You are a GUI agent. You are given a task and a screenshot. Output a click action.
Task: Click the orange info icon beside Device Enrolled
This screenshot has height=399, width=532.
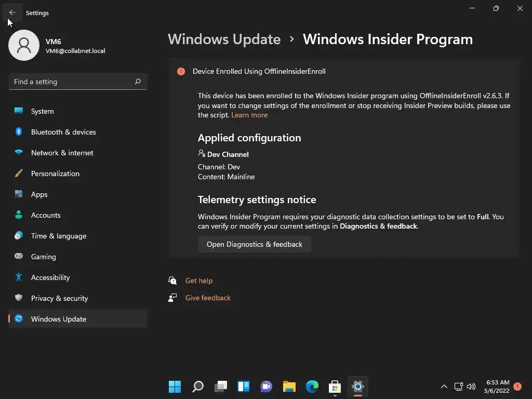[x=181, y=71]
